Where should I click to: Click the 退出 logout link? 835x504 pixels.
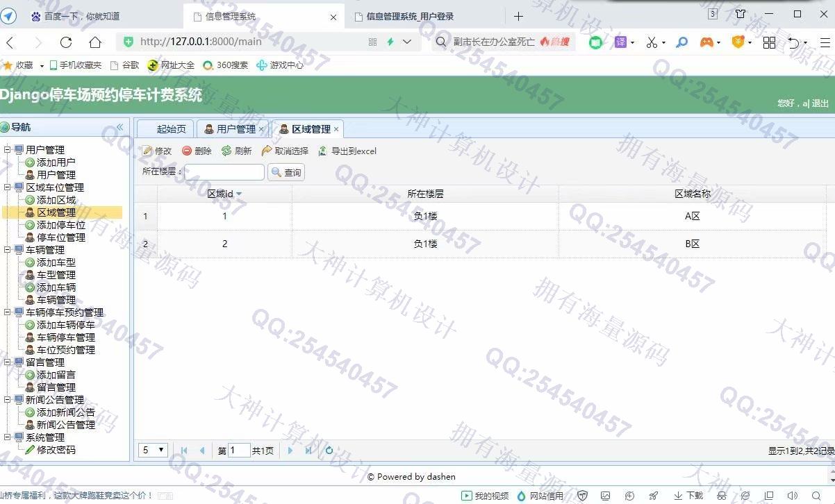[x=820, y=103]
